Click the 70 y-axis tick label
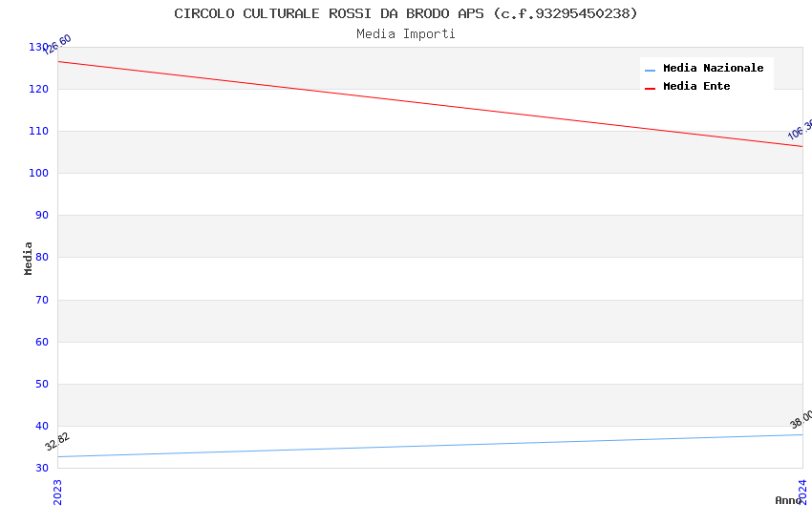The image size is (812, 525). [x=42, y=300]
